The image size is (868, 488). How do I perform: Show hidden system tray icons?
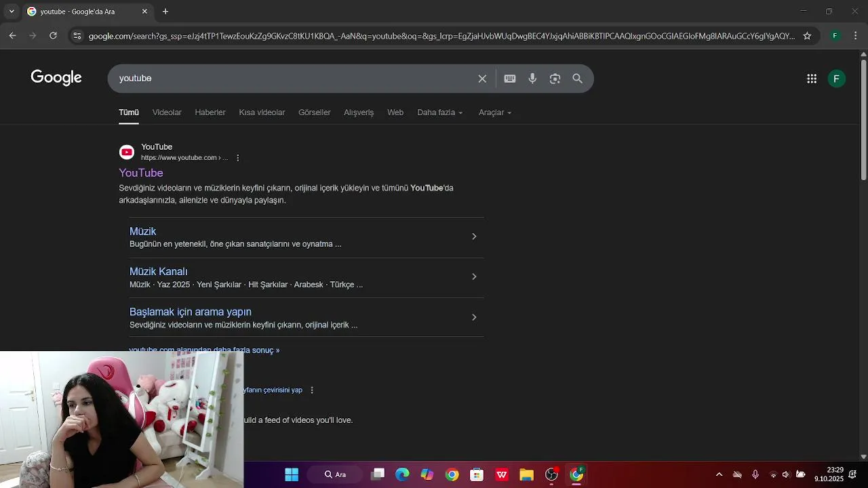(719, 474)
